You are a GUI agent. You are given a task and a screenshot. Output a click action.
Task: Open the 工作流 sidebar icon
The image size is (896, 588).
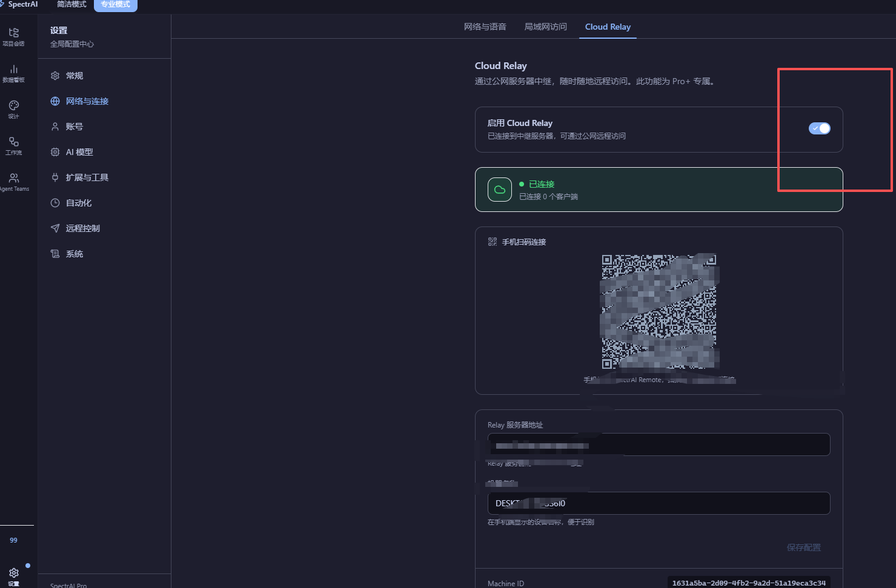[x=13, y=145]
